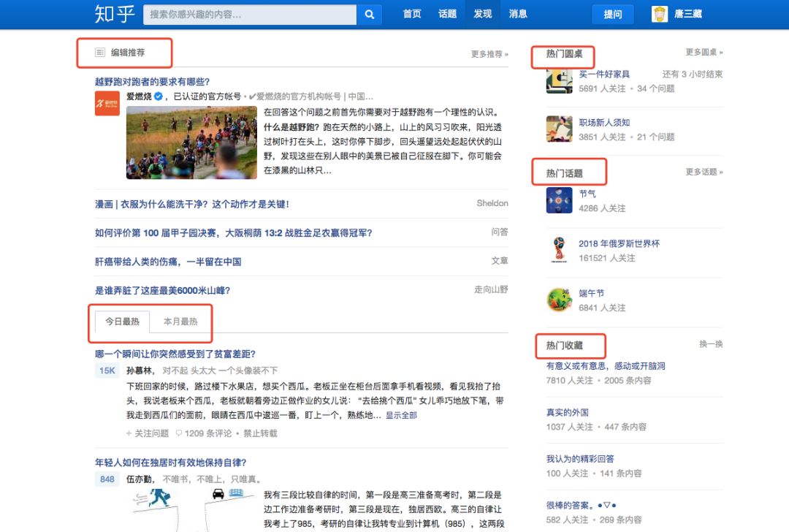The width and height of the screenshot is (789, 532).
Task: Open author 伍亦勤 profile
Action: tap(139, 479)
